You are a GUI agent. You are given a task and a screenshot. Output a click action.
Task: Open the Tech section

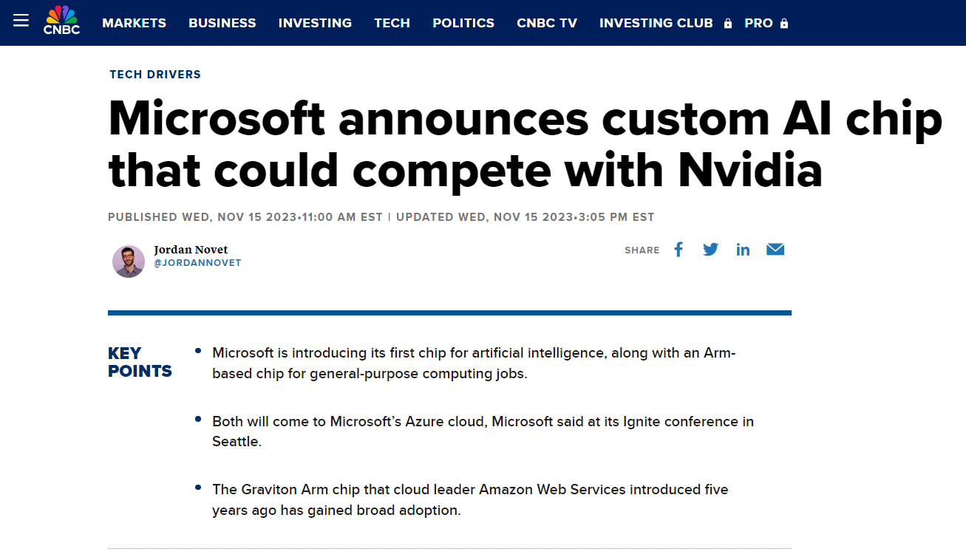click(x=392, y=23)
